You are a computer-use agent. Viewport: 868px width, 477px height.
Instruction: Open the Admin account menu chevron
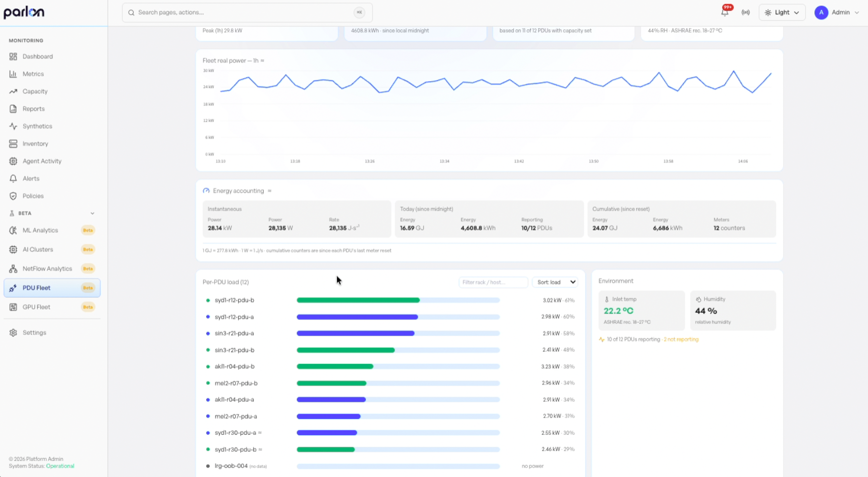857,13
